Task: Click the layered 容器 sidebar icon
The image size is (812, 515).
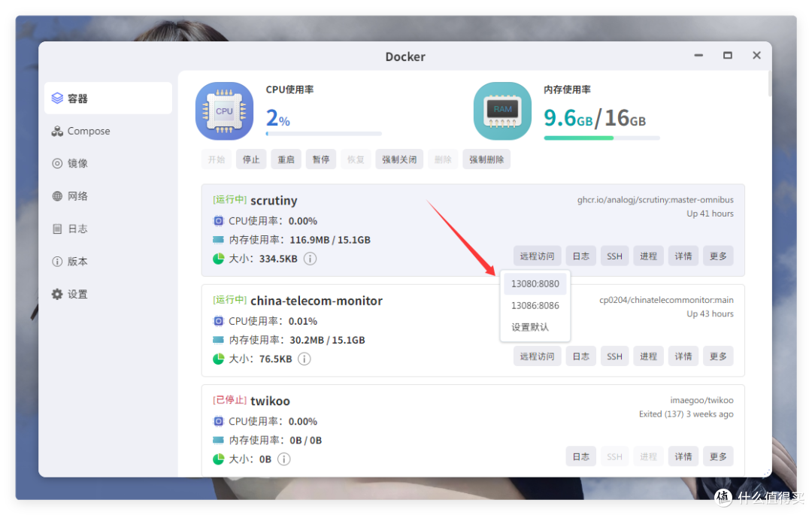Action: (57, 98)
